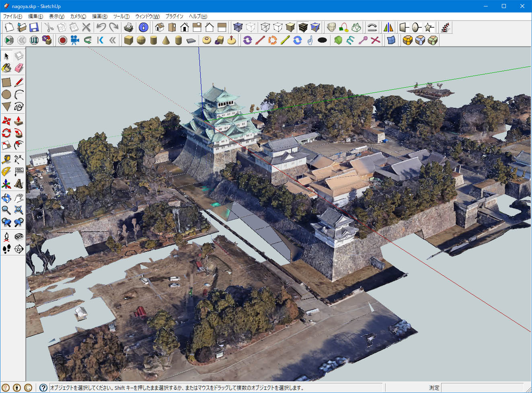The height and width of the screenshot is (393, 532).
Task: Open the ツール(T) menu
Action: point(121,16)
